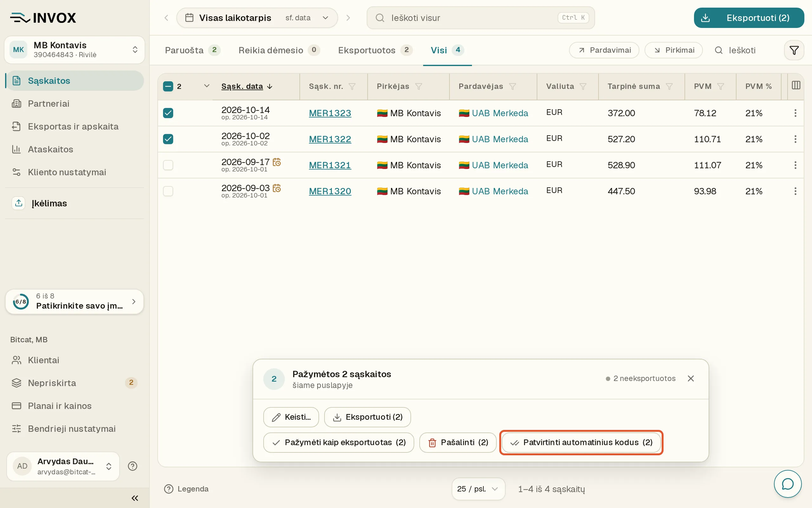Switch to Paruošta tab
This screenshot has height=508, width=812.
(x=192, y=50)
